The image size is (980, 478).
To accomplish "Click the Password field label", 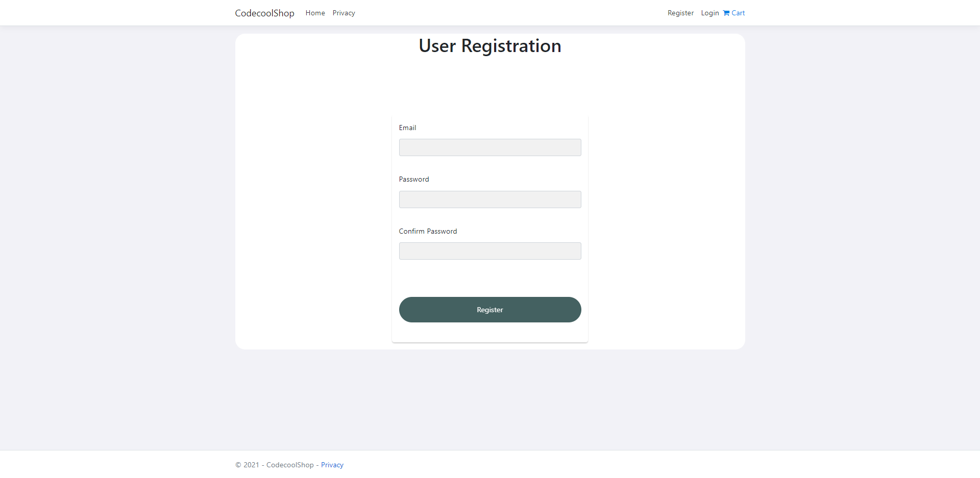I will coord(413,179).
